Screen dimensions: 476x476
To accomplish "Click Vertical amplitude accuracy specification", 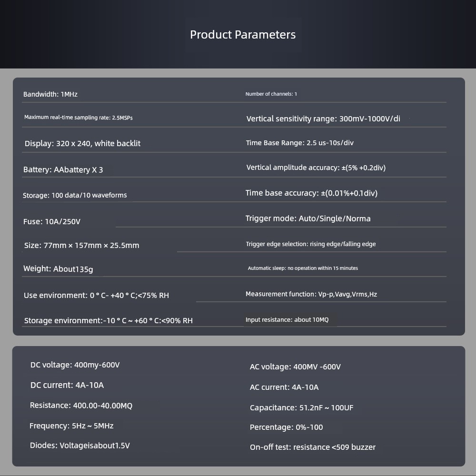I will (316, 168).
